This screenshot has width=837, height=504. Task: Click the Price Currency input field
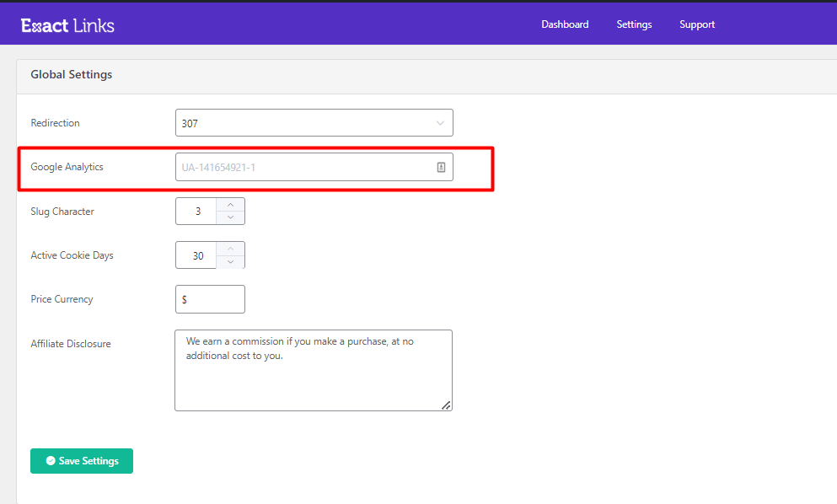tap(211, 299)
